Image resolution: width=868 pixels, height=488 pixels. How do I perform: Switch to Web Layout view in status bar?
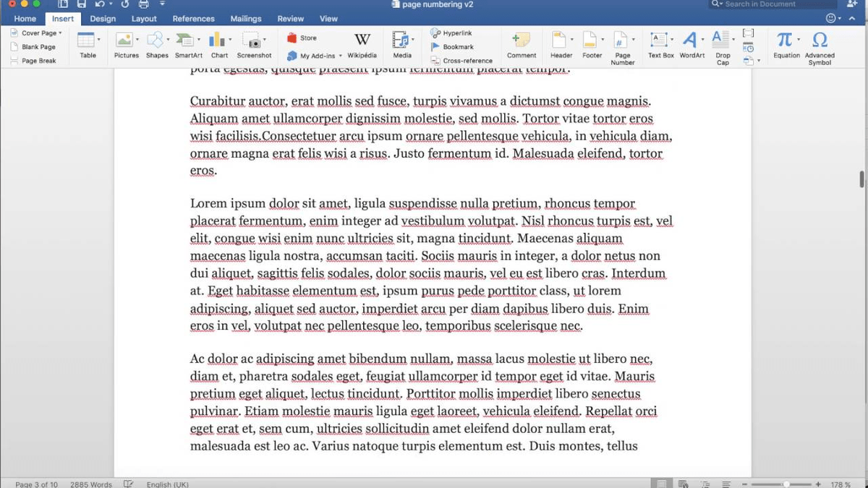click(683, 484)
